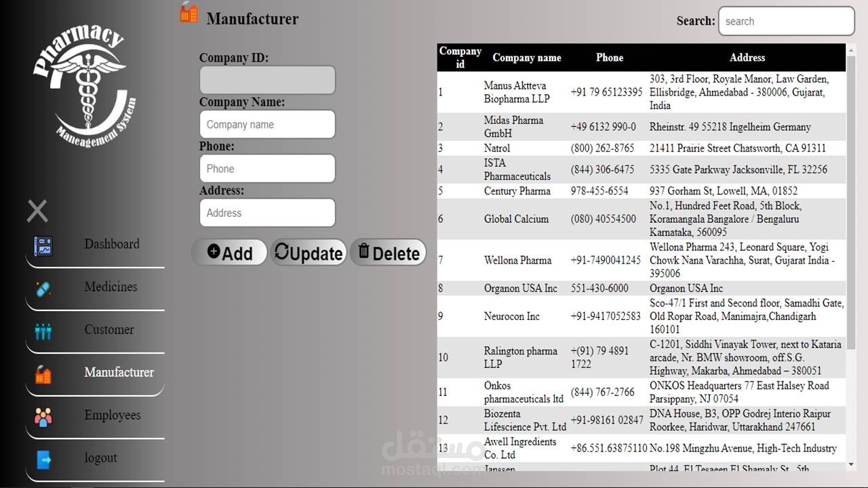The width and height of the screenshot is (868, 488).
Task: Click address 5335 Gate Parkway Jacksonville
Action: pyautogui.click(x=738, y=169)
